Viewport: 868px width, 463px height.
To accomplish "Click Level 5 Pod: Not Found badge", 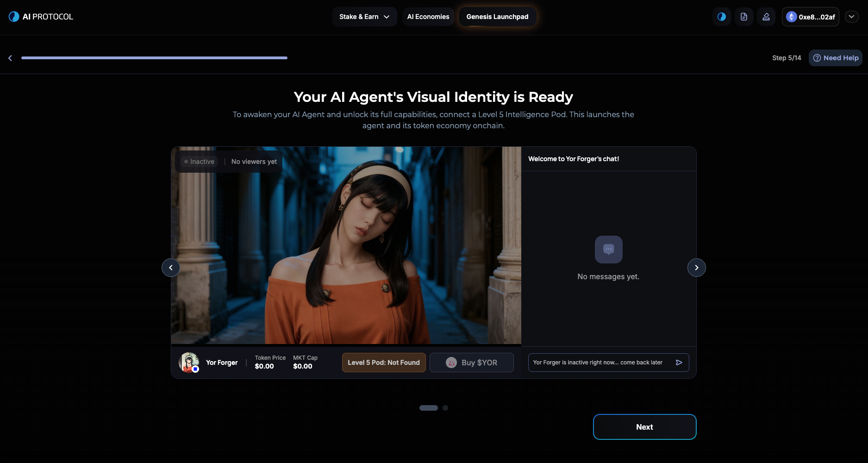I will tap(383, 363).
